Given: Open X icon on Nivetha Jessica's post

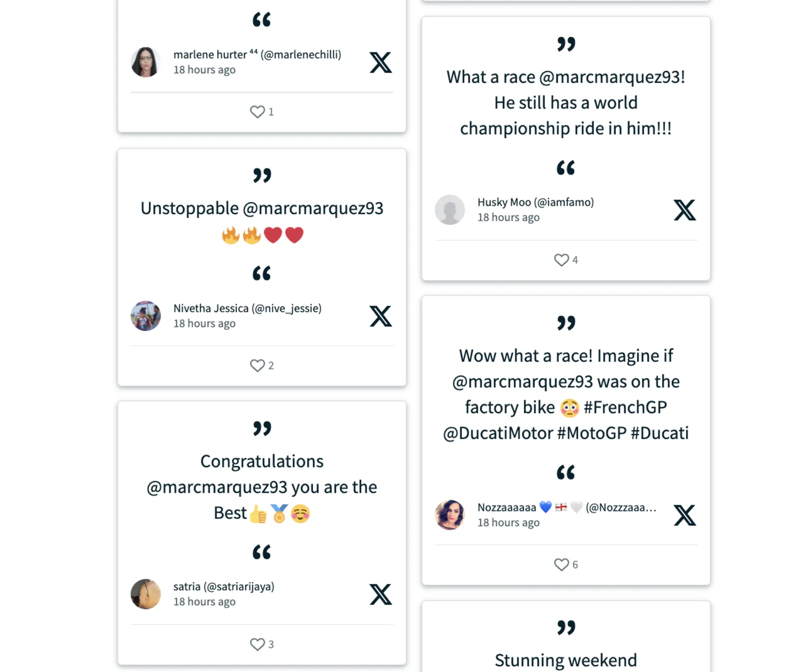Looking at the screenshot, I should pyautogui.click(x=381, y=316).
